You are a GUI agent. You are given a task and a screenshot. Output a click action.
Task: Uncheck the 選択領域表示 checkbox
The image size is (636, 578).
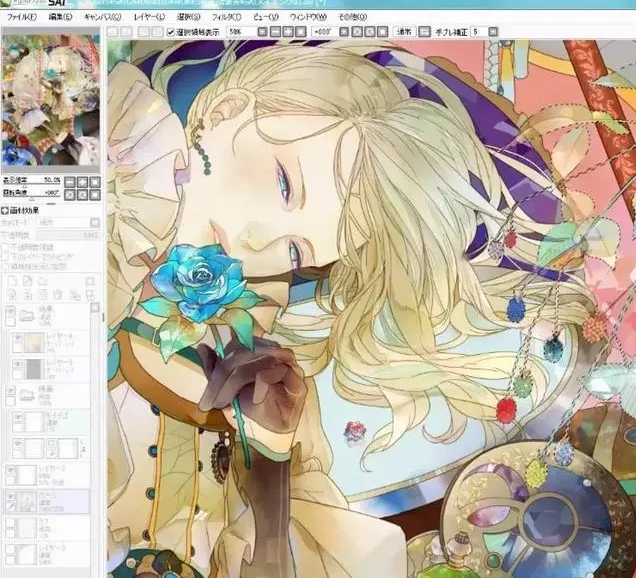click(x=171, y=32)
